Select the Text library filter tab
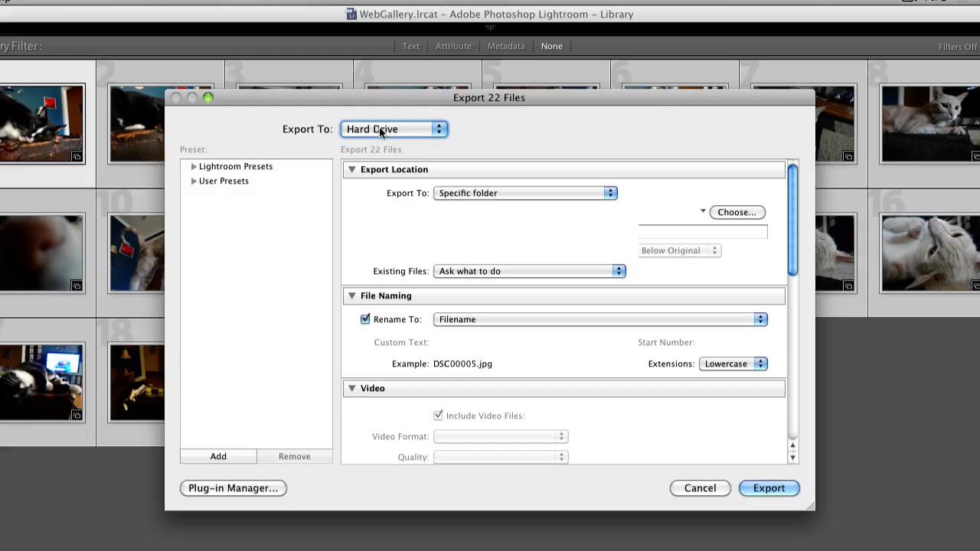 point(411,46)
